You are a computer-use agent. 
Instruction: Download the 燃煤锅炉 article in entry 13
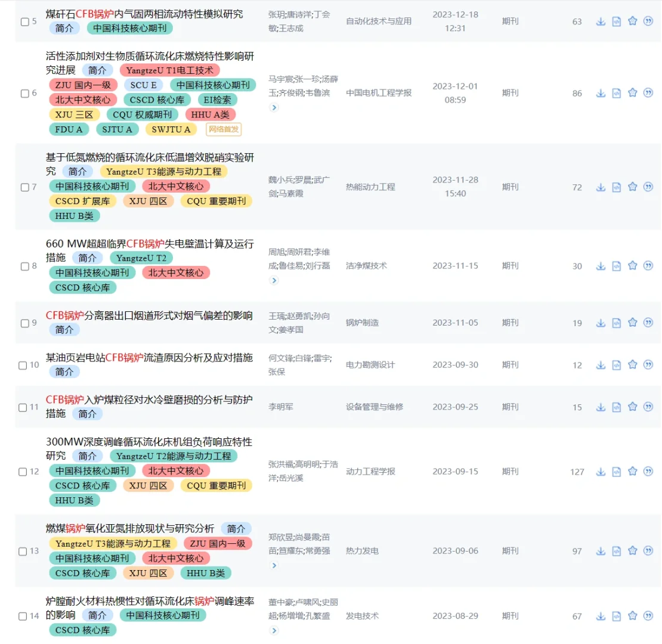tap(601, 551)
